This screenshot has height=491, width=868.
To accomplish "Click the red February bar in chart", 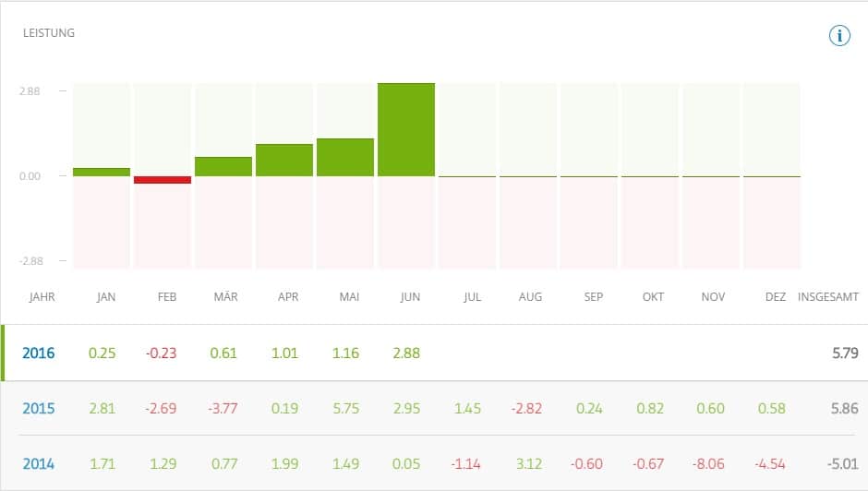I will [163, 180].
